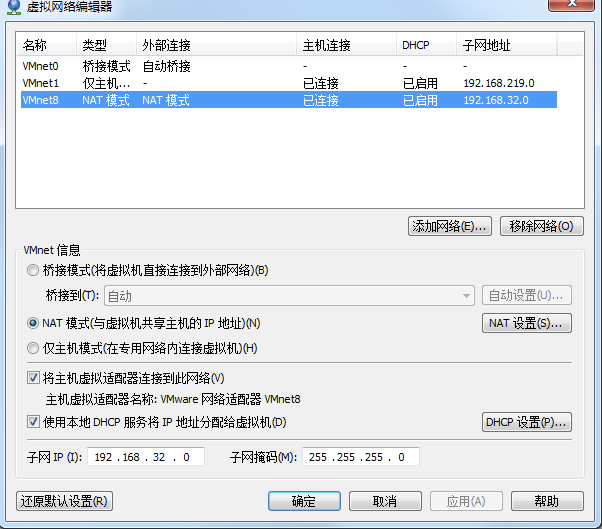Screen dimensions: 602x529
Task: Click 已启用 cell in VMnet8 row
Action: click(x=420, y=100)
